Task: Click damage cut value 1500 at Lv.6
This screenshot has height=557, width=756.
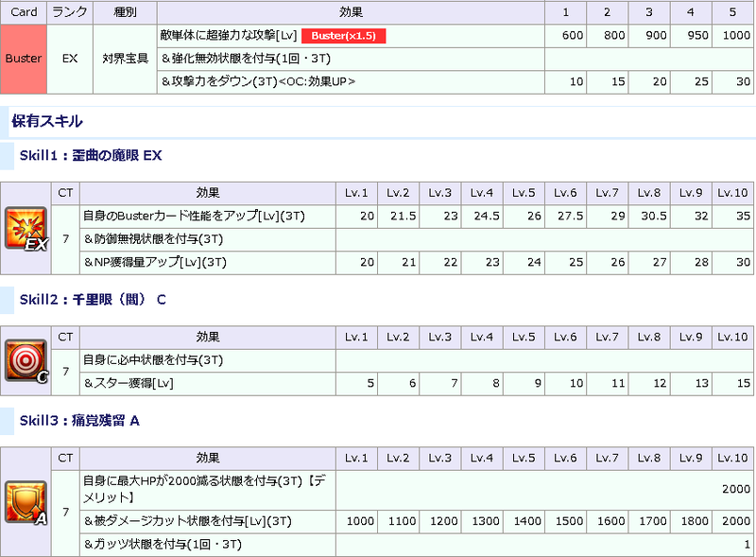Action: pyautogui.click(x=570, y=522)
